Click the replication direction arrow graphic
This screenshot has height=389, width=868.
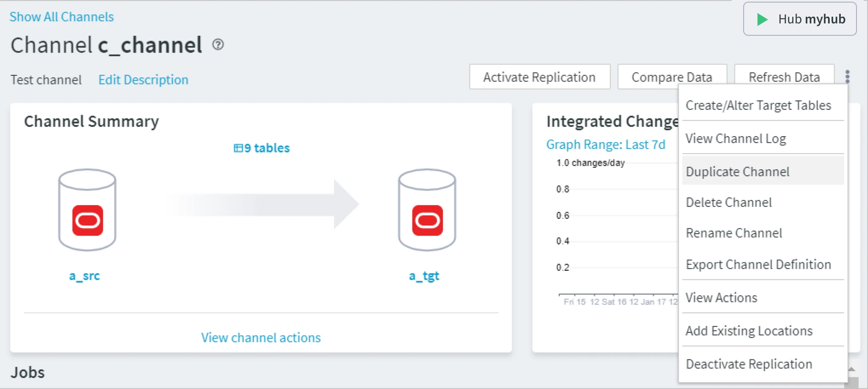(264, 204)
